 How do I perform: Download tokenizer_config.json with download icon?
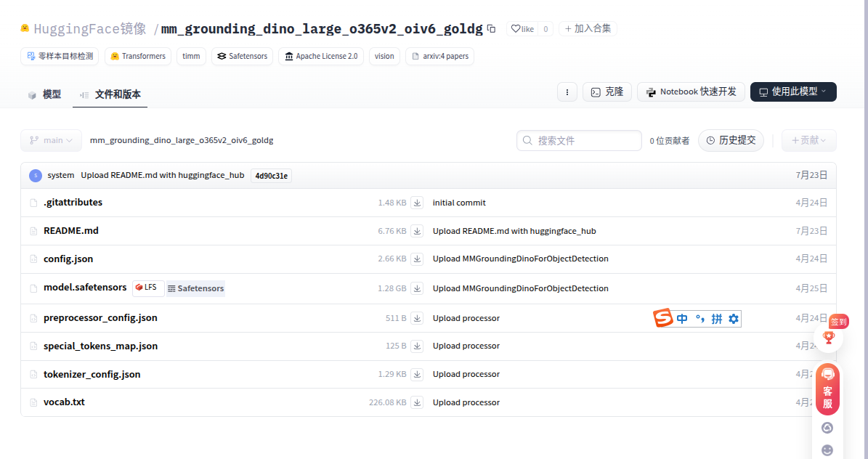(x=418, y=374)
